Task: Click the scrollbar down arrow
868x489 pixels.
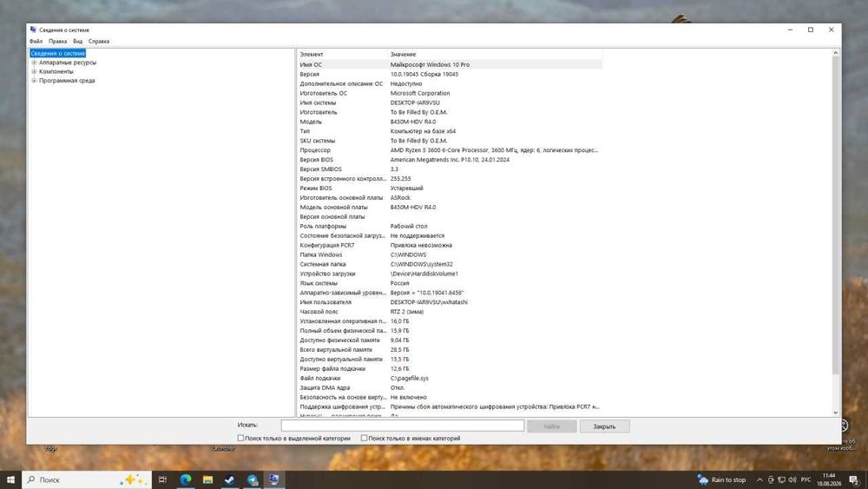Action: (x=835, y=413)
